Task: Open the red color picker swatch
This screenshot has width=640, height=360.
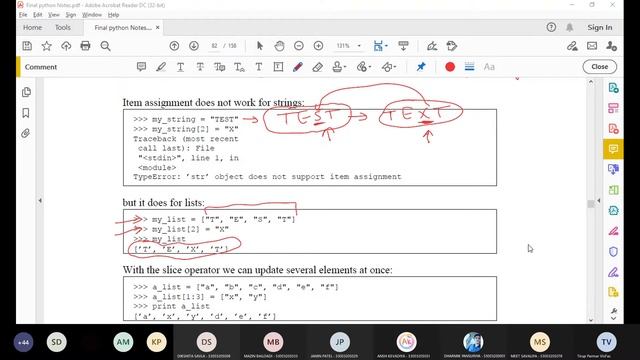Action: pyautogui.click(x=450, y=67)
